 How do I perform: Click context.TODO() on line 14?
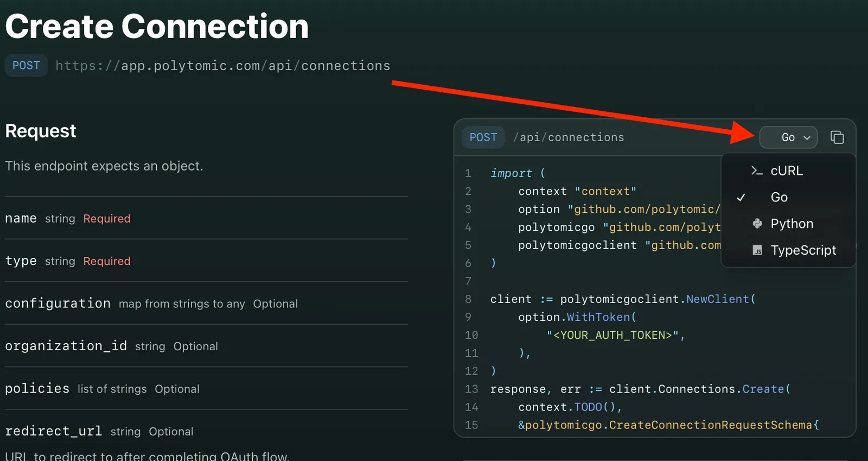pyautogui.click(x=567, y=407)
